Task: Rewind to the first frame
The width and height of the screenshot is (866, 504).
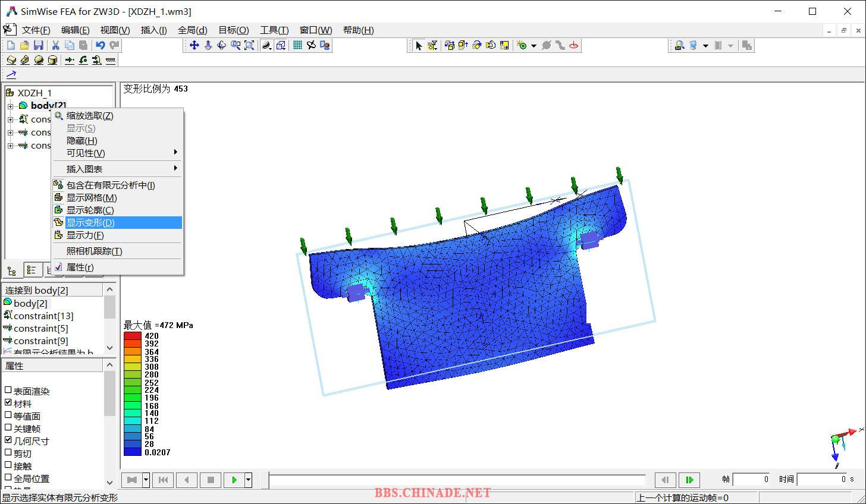Action: 162,480
